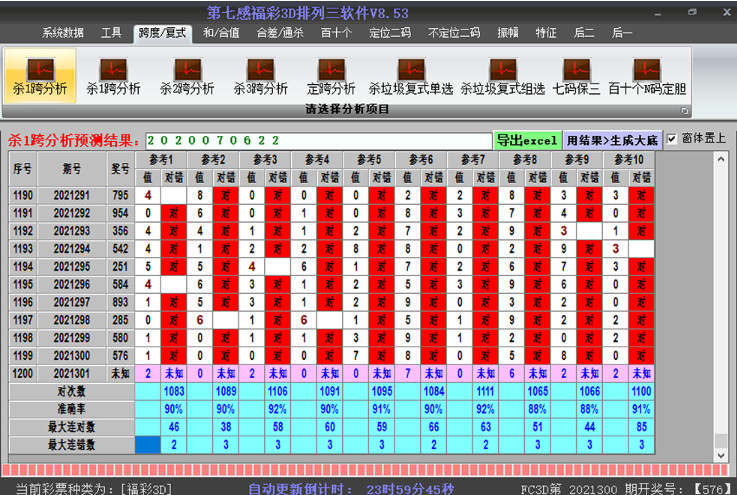The height and width of the screenshot is (495, 737).
Task: Click the 最大连对数 value 85
Action: pos(642,427)
